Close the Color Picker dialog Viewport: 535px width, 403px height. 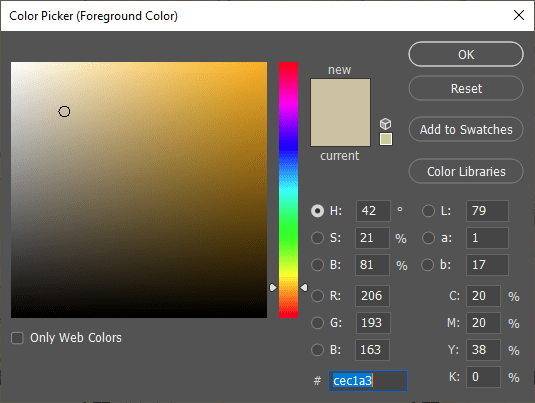(x=519, y=15)
